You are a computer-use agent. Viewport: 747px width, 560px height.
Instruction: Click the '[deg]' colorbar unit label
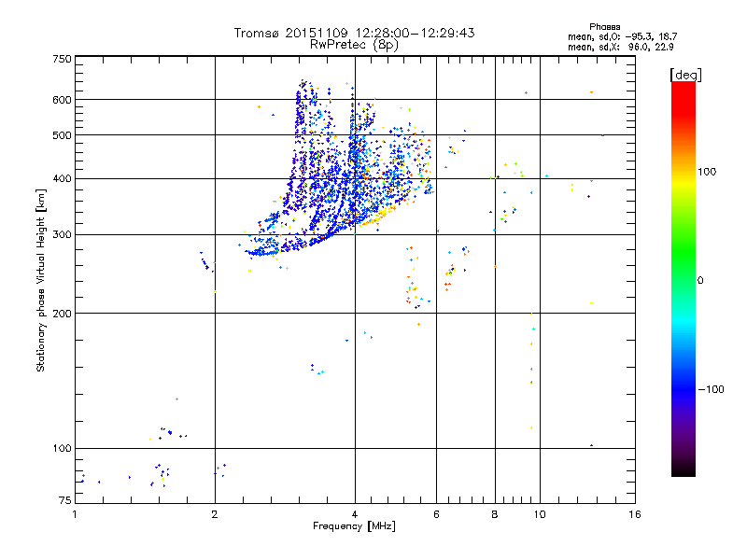coord(685,75)
